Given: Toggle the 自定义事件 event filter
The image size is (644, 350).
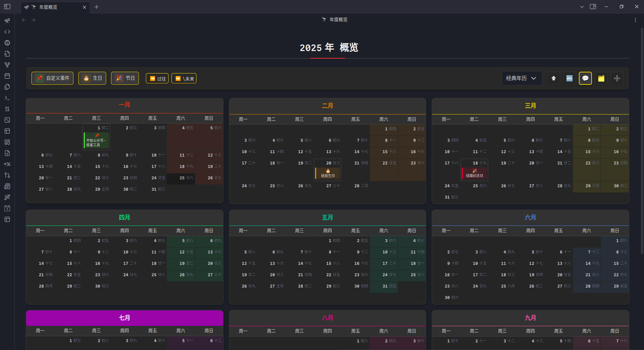Looking at the screenshot, I should pos(52,78).
